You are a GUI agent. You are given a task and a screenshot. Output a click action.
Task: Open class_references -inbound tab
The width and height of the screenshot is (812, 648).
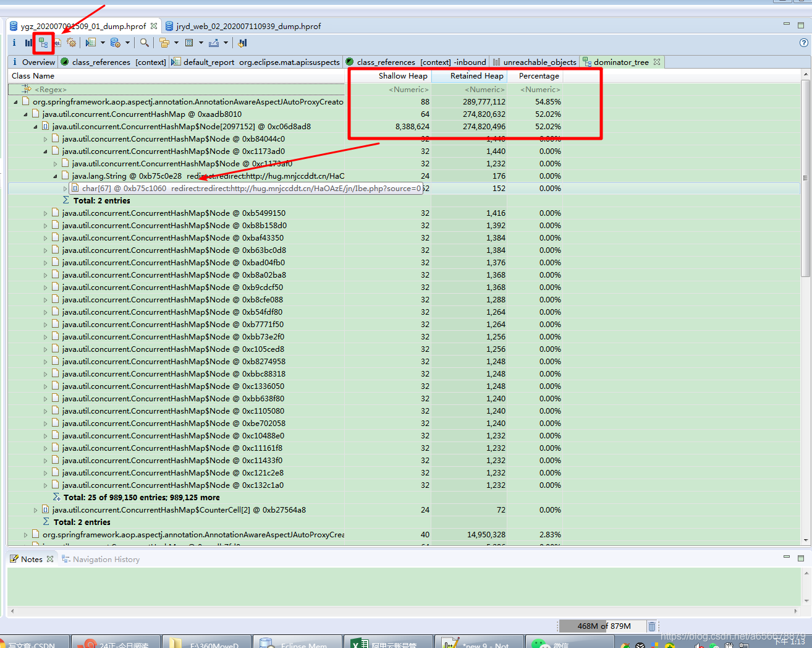(416, 62)
